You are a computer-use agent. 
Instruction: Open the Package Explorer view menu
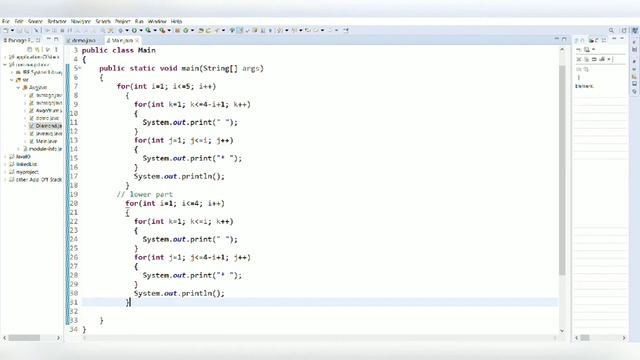pos(56,49)
